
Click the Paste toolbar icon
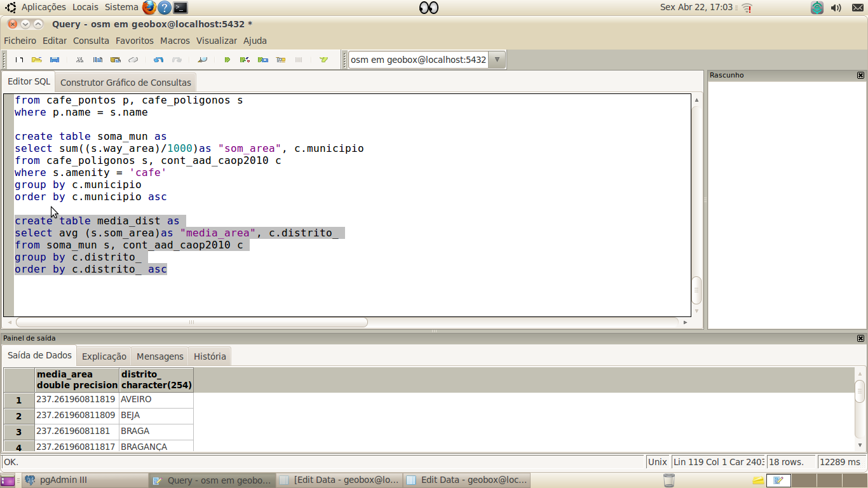(116, 60)
